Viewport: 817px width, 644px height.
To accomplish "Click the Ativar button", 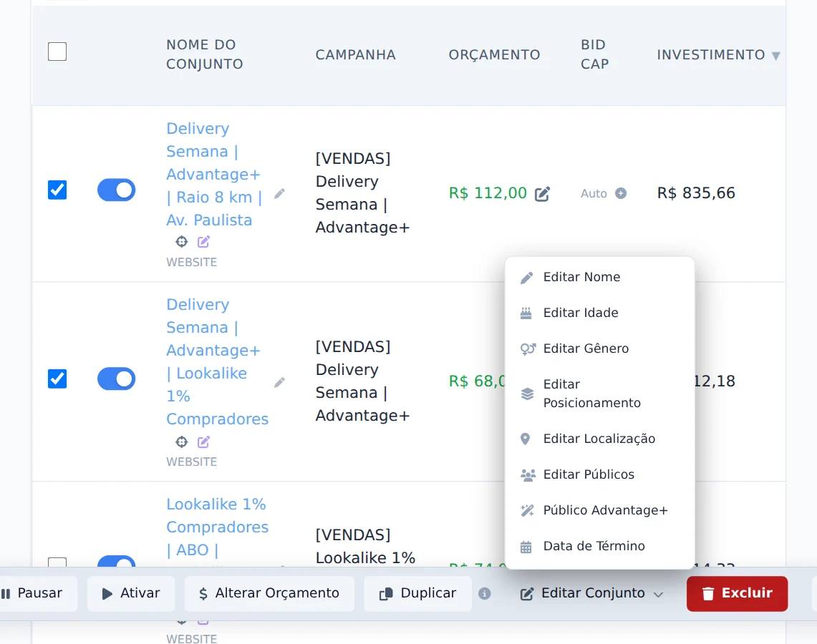I will 131,593.
